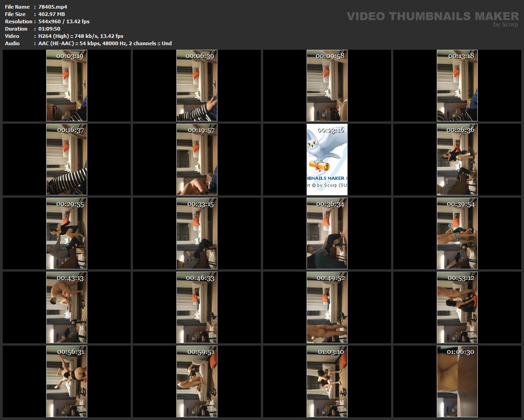Select the 00:33:15 frame
This screenshot has width=524, height=420.
[x=197, y=233]
